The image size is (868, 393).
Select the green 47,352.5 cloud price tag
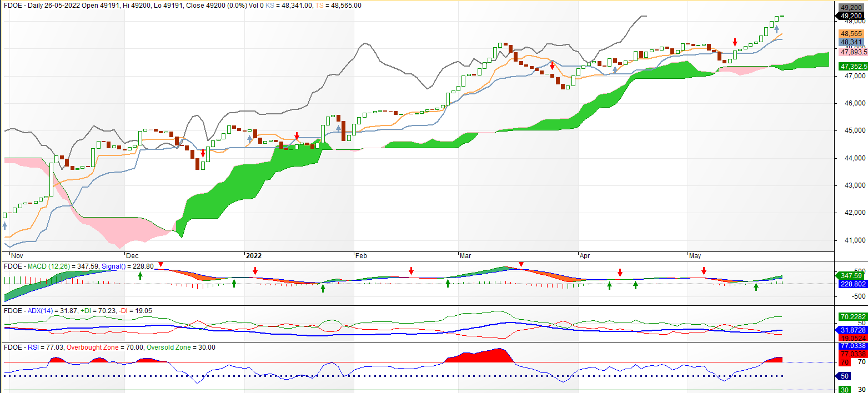click(850, 66)
